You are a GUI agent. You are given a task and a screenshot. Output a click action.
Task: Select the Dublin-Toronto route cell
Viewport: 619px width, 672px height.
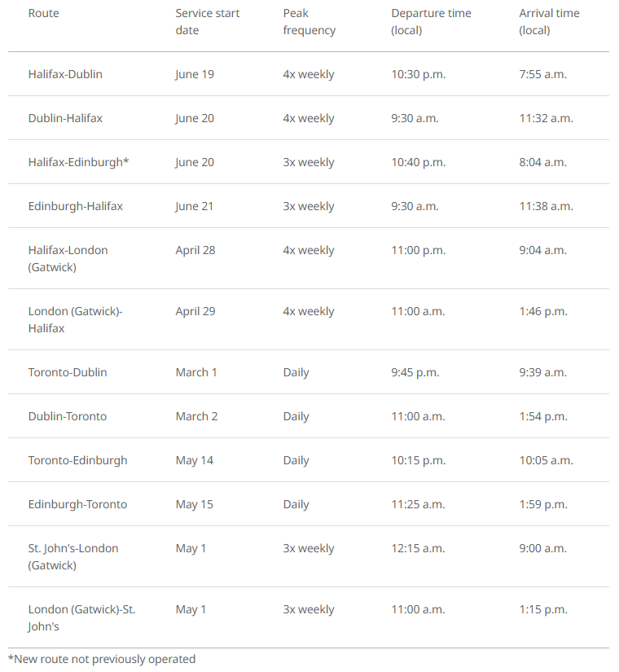[x=68, y=416]
